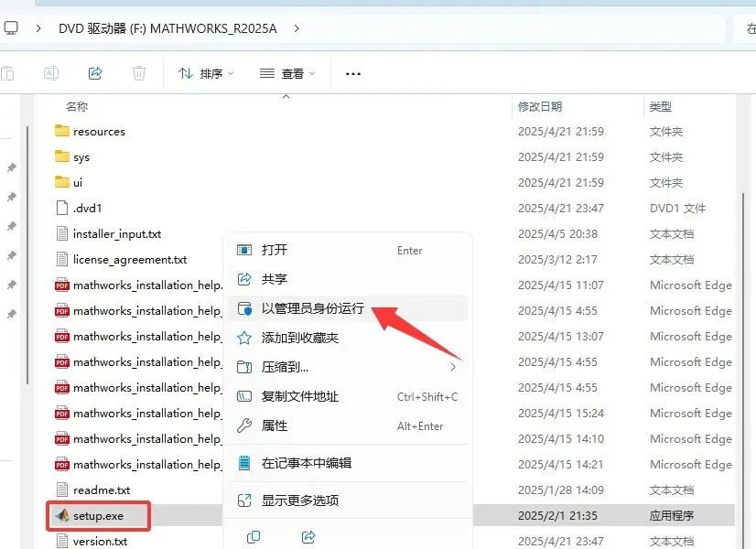Select the sys folder
Screen dimensions: 756x549
tap(71, 156)
